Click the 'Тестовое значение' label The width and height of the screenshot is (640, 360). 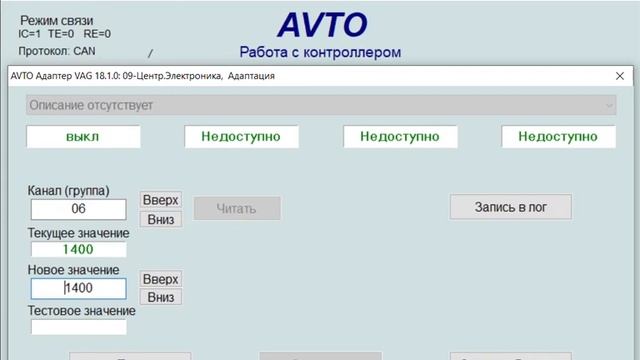tap(82, 311)
